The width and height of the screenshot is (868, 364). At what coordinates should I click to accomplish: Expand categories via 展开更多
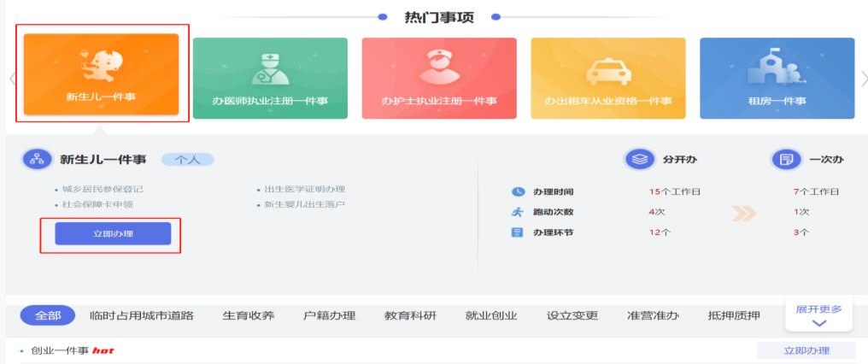click(818, 314)
